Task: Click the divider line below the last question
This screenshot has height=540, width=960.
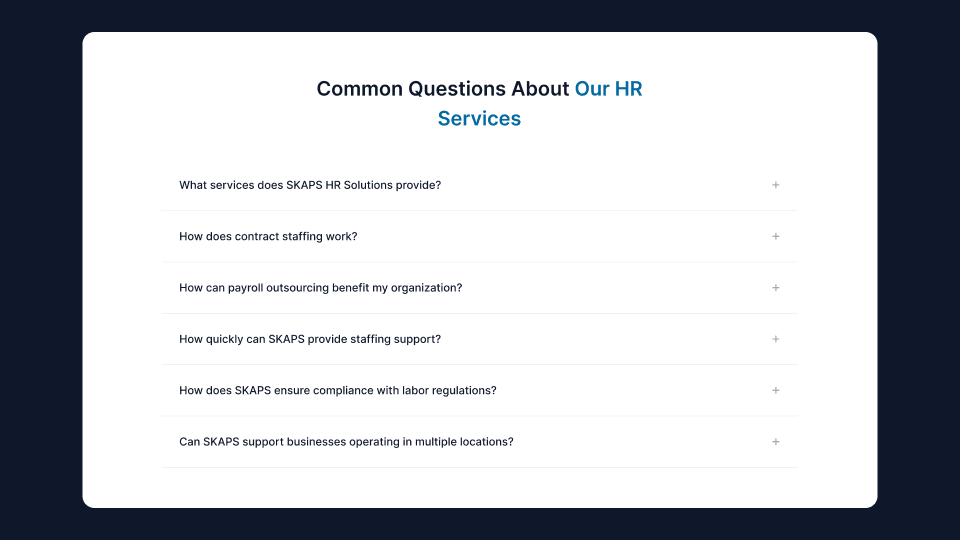Action: 479,467
